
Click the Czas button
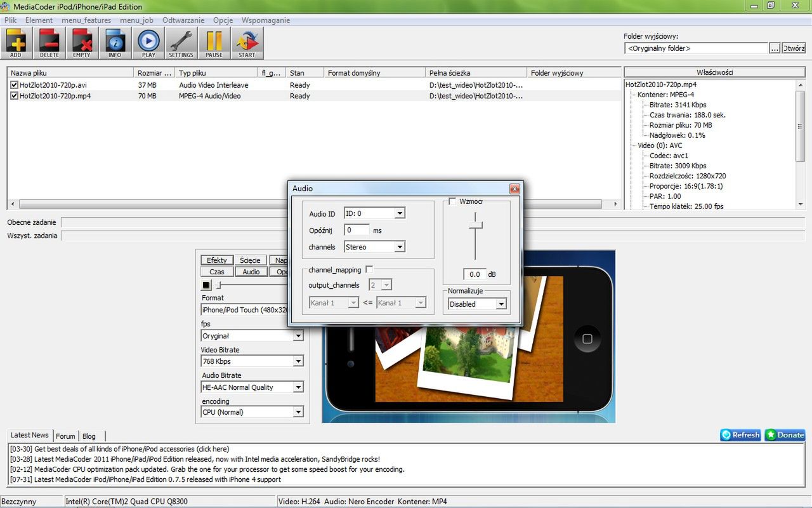pyautogui.click(x=217, y=272)
